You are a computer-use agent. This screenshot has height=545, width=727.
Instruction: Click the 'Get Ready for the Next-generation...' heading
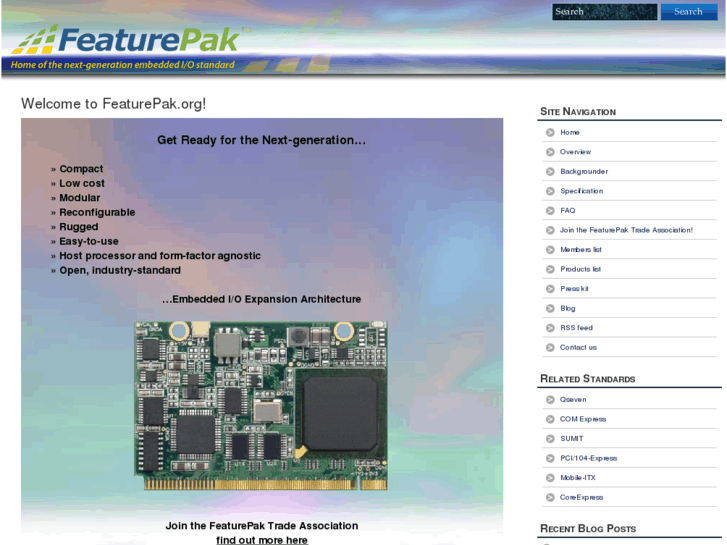click(x=261, y=140)
